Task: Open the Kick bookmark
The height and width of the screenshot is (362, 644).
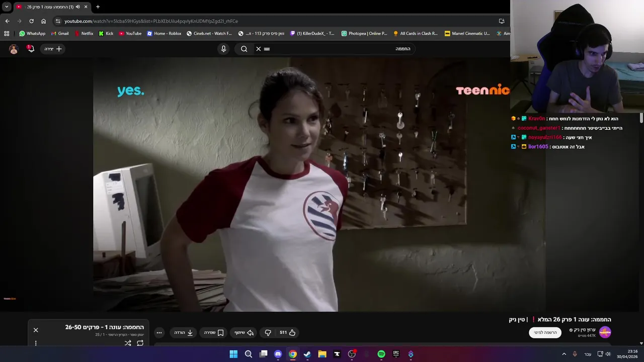Action: pos(106,33)
